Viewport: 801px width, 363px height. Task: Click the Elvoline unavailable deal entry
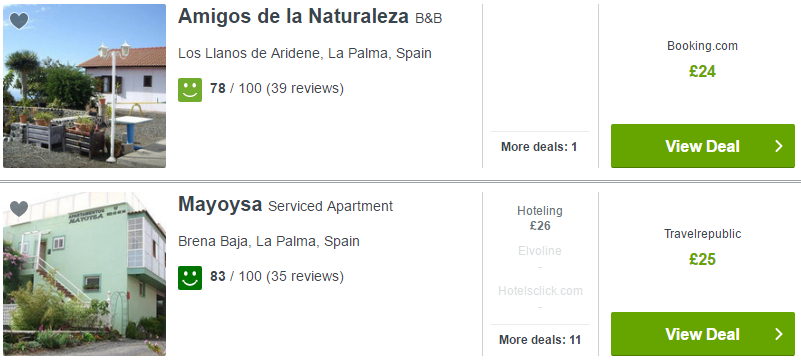[x=539, y=258]
